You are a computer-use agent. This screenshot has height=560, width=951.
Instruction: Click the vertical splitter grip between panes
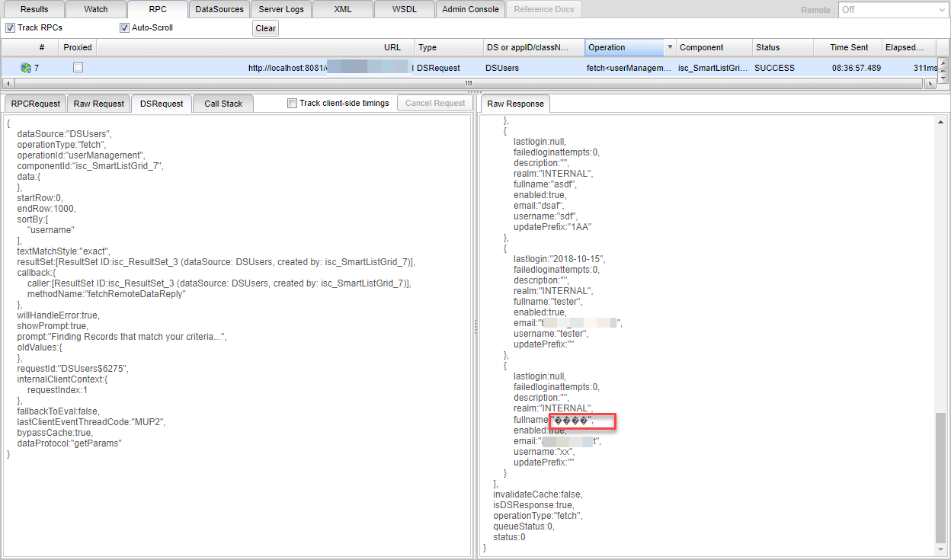point(474,326)
